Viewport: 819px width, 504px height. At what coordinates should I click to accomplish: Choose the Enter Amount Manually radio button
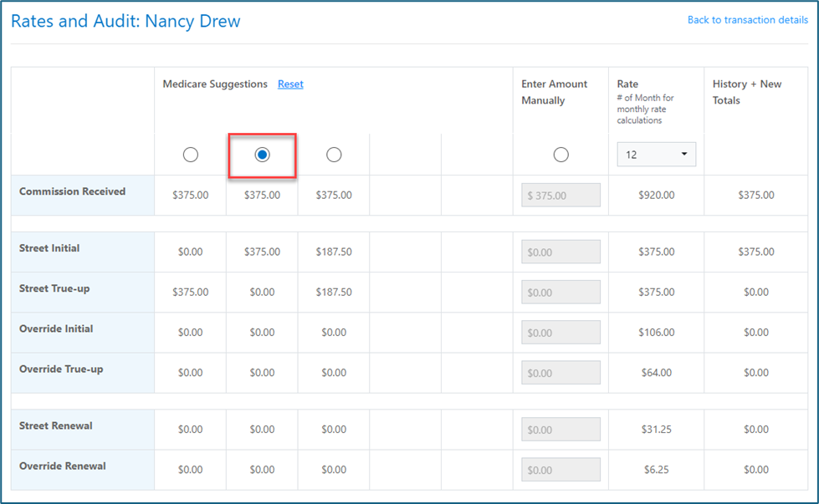[561, 155]
